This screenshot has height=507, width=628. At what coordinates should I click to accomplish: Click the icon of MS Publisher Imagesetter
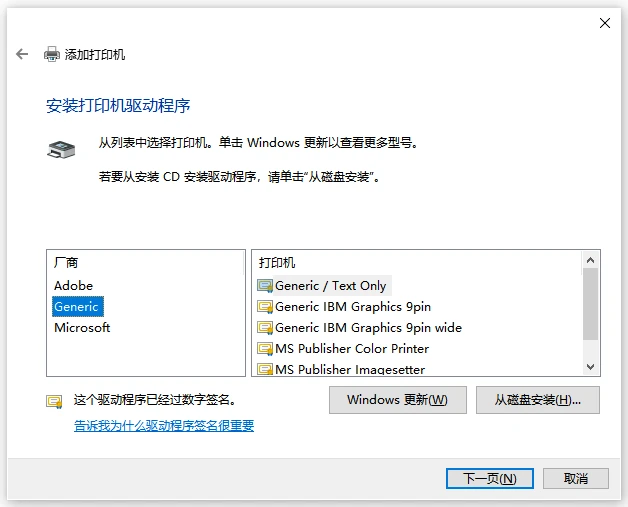(x=265, y=369)
